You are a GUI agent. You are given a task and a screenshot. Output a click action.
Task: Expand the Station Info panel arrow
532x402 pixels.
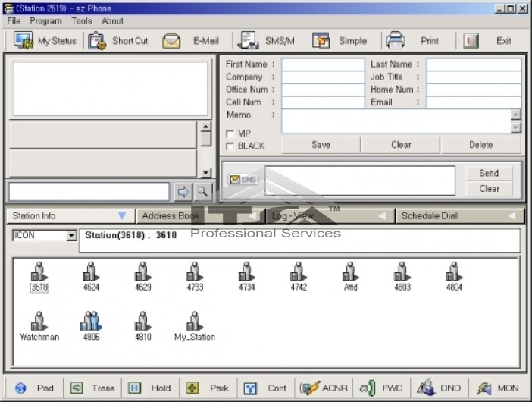121,216
